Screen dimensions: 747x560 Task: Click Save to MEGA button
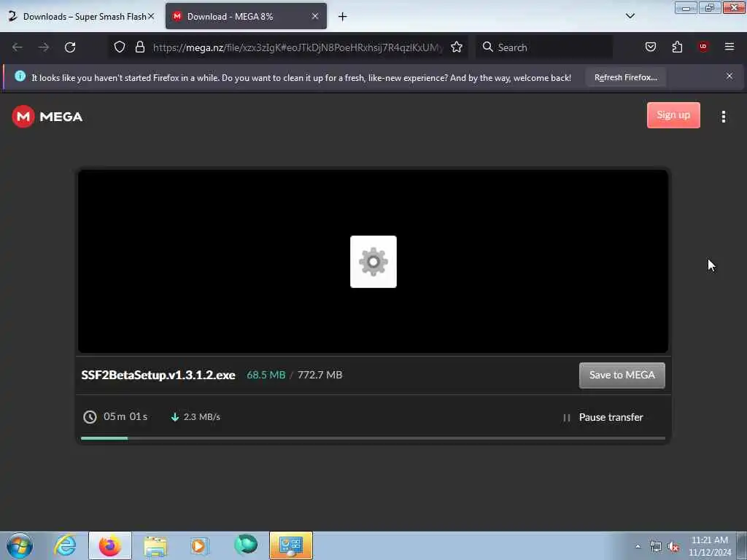tap(622, 376)
